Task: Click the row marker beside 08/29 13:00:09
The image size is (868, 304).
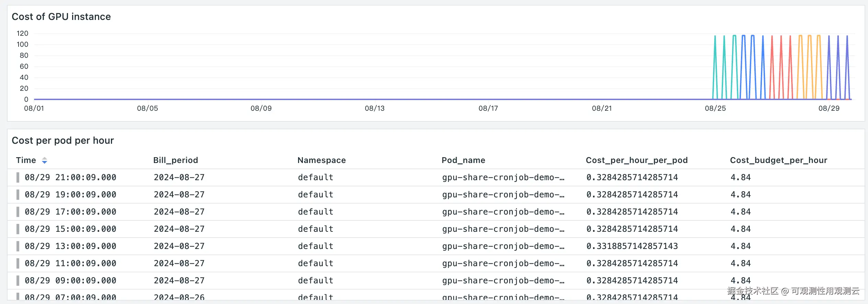Action: click(18, 246)
